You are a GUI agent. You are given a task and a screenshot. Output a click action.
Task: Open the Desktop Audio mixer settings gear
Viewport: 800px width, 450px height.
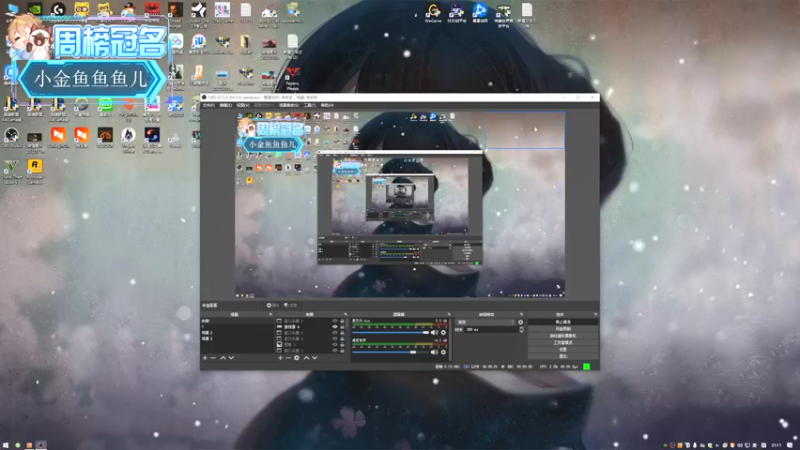point(443,352)
